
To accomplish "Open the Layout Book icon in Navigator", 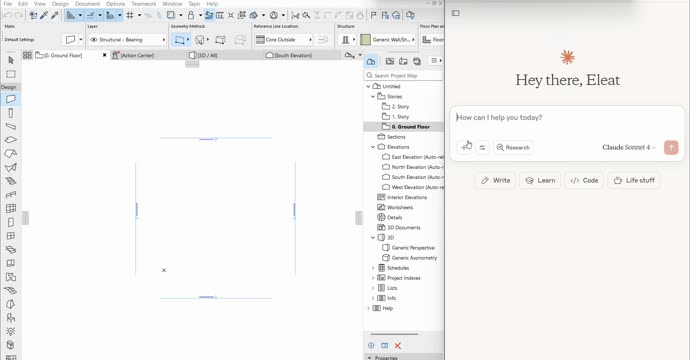I will pos(403,61).
